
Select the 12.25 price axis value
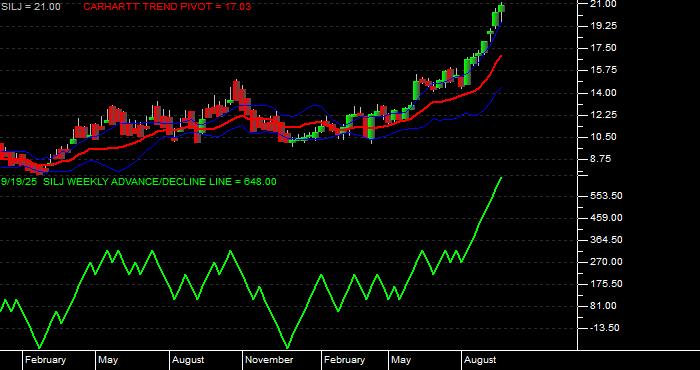[603, 115]
